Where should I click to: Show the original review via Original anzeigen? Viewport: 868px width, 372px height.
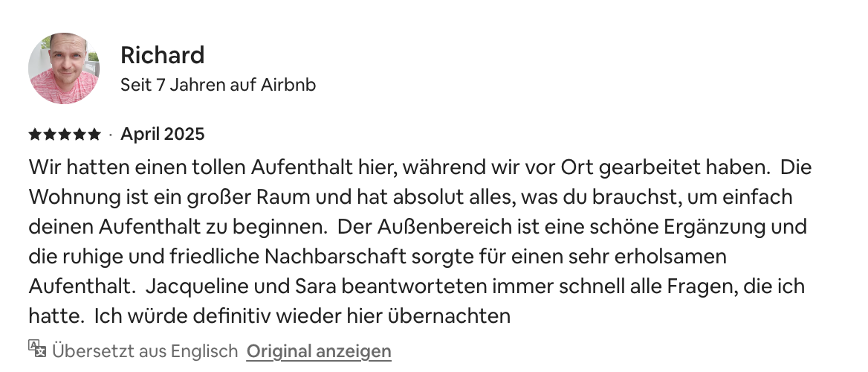click(x=319, y=350)
